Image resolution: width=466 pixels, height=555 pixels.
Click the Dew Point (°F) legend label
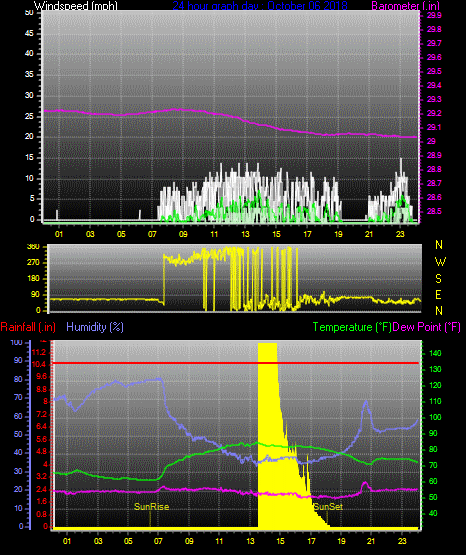tap(427, 327)
